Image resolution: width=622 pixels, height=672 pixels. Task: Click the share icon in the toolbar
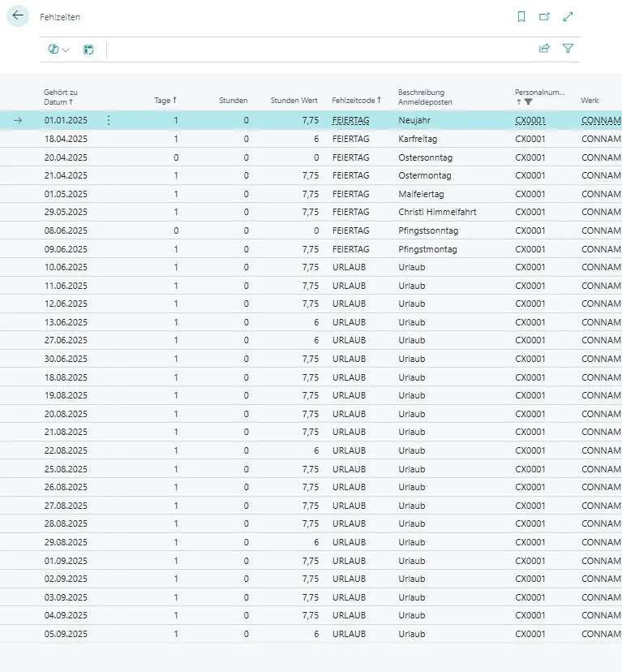(x=544, y=49)
